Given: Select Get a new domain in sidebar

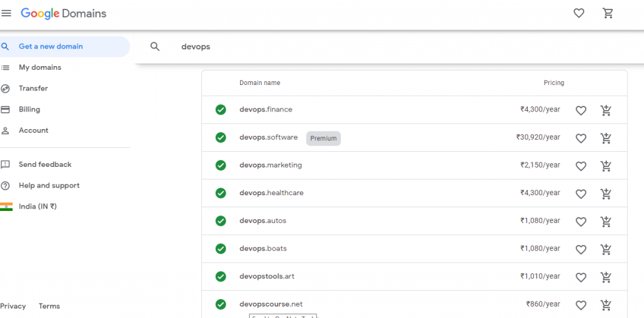Looking at the screenshot, I should pos(65,47).
